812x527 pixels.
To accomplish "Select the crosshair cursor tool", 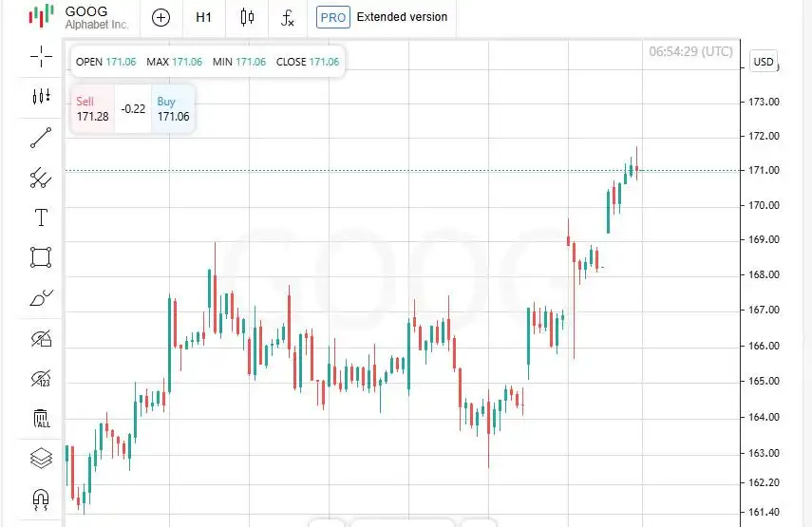I will click(41, 56).
